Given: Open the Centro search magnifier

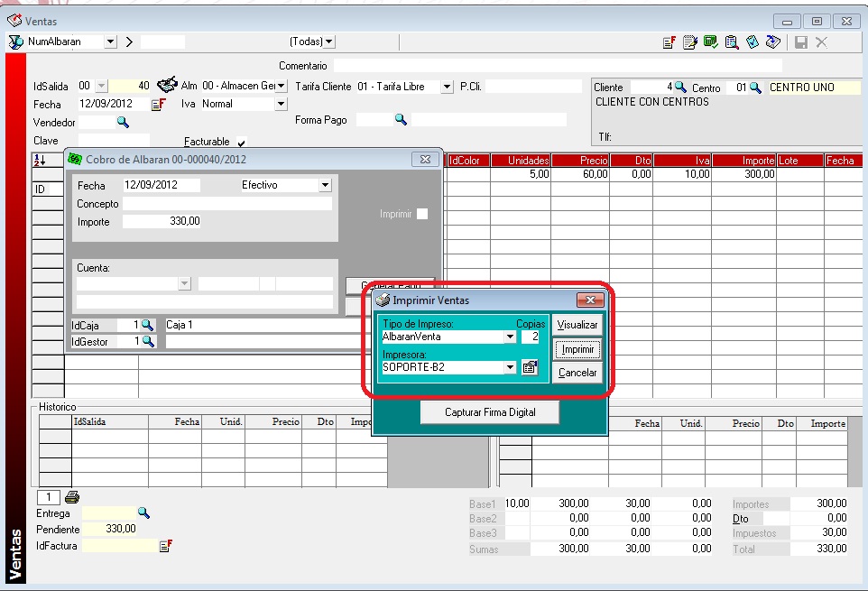Looking at the screenshot, I should tap(755, 88).
